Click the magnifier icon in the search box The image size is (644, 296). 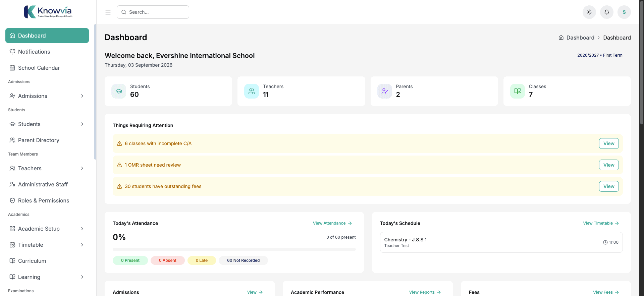pyautogui.click(x=124, y=12)
